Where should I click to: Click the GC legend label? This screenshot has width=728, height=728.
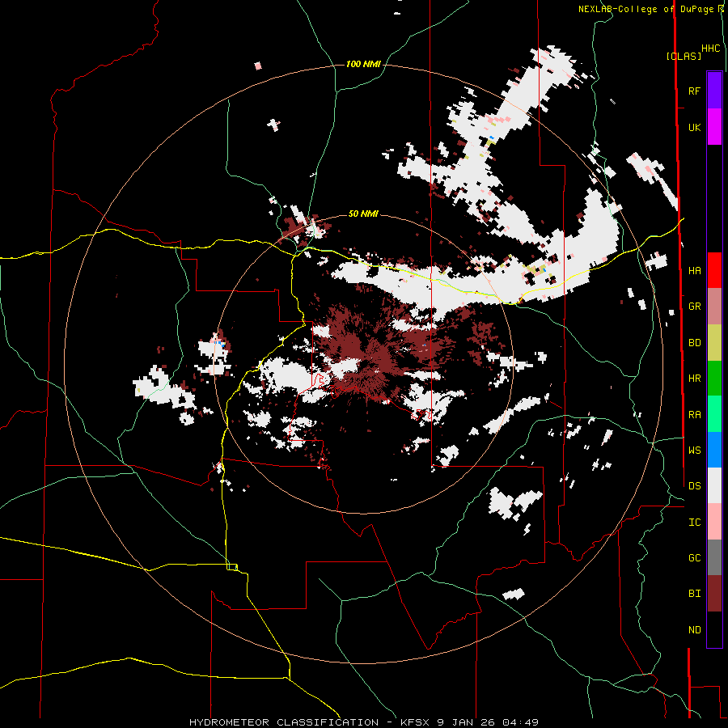point(694,558)
